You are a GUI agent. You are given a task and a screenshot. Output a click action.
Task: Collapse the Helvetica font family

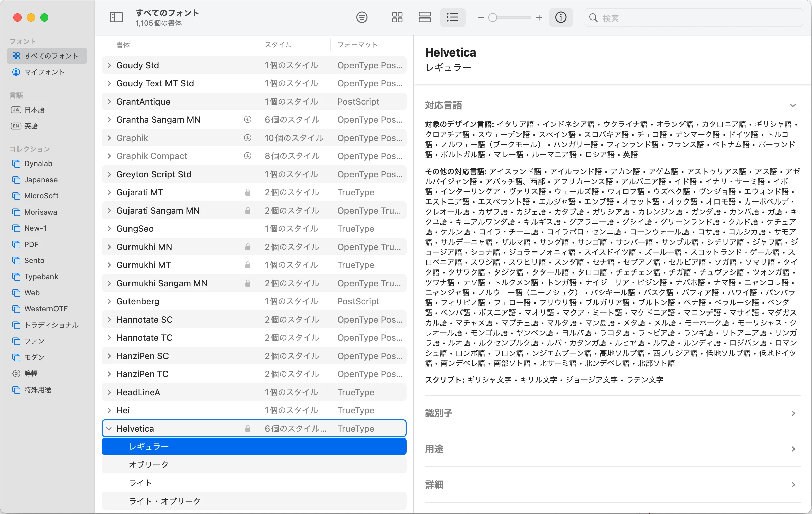(109, 428)
